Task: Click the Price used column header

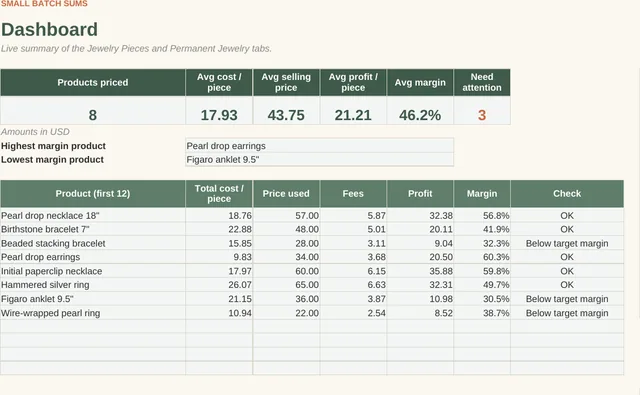Action: click(x=286, y=193)
